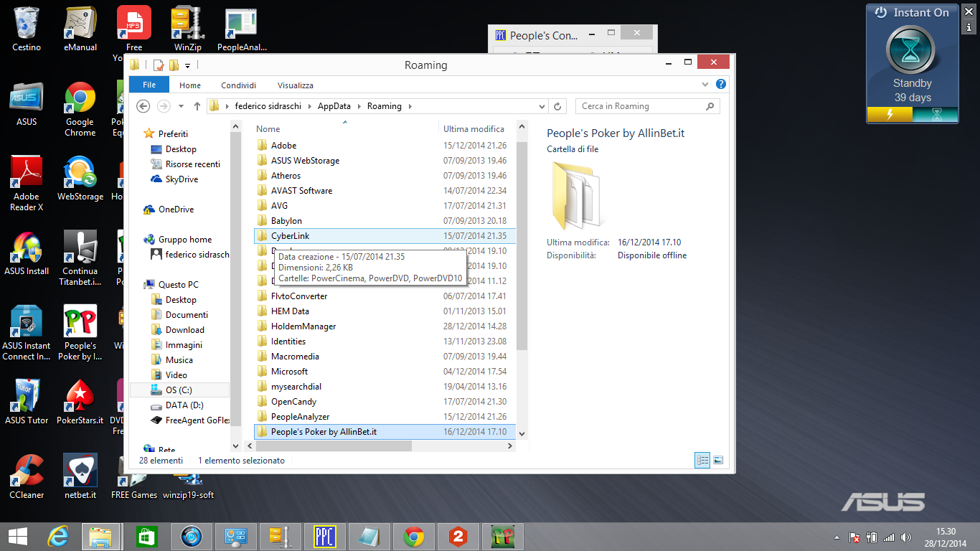Select the ASUS Install desktop icon
Viewport: 980px width, 551px height.
pos(27,253)
